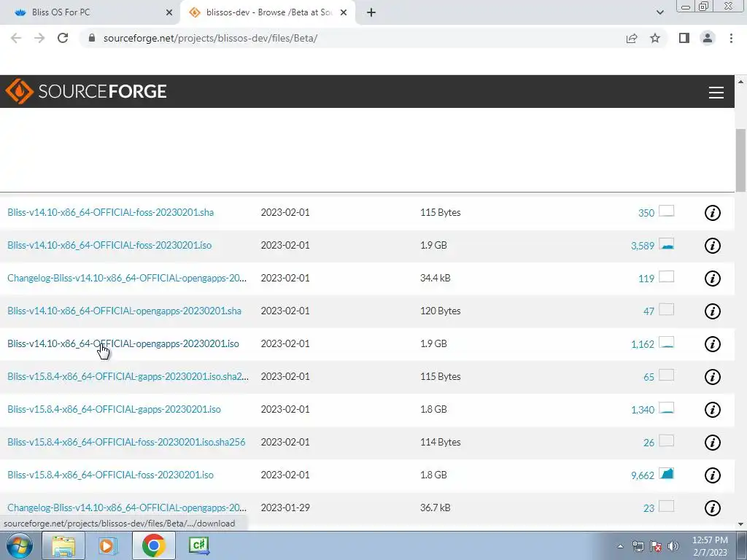Switch to the Bliss OS For PC tab
This screenshot has height=560, width=747.
coord(89,13)
